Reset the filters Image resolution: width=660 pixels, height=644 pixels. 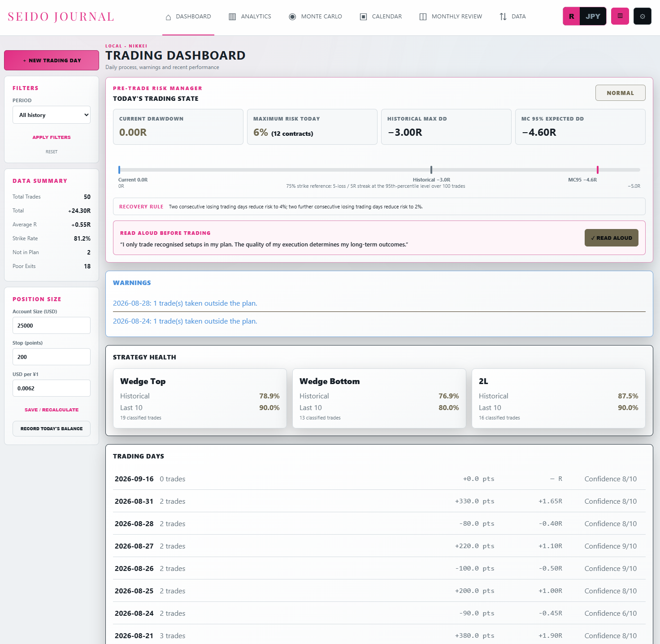point(52,152)
